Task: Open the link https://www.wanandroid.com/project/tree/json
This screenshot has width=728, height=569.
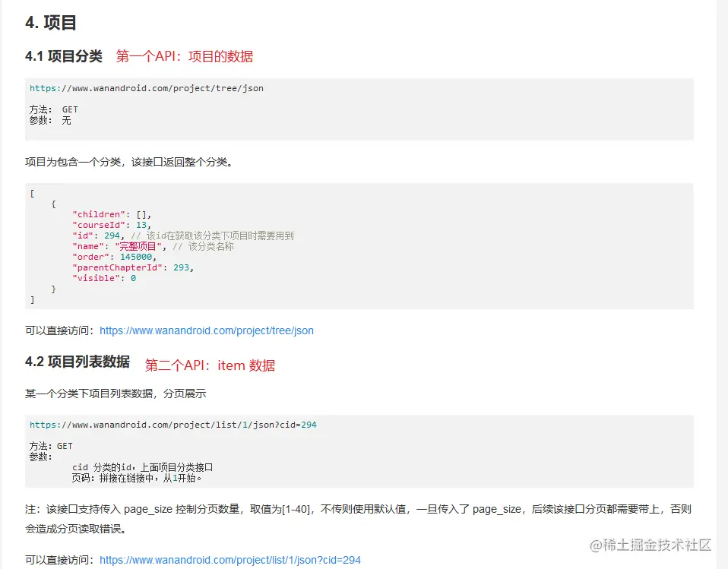Action: click(x=207, y=330)
